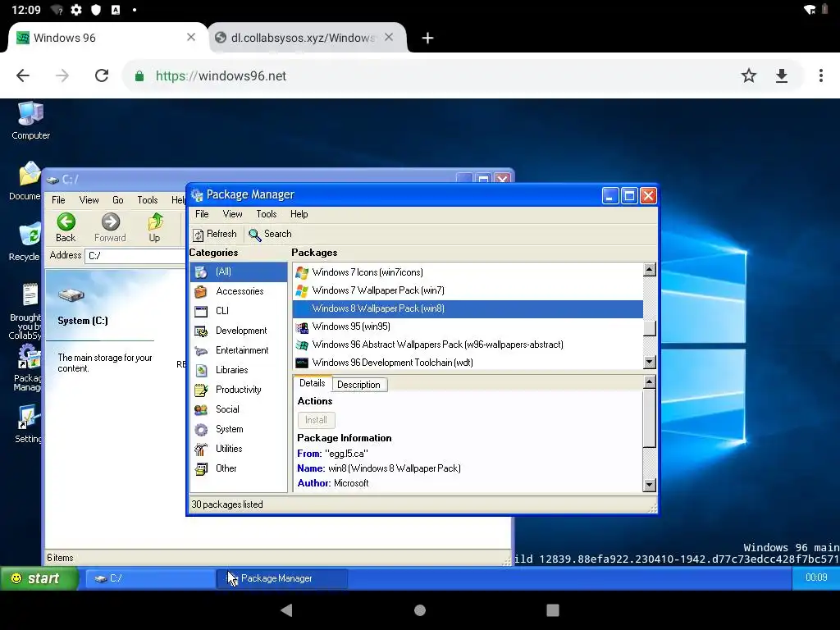Switch to dl.collabsysos.xyz browser tab

click(302, 38)
